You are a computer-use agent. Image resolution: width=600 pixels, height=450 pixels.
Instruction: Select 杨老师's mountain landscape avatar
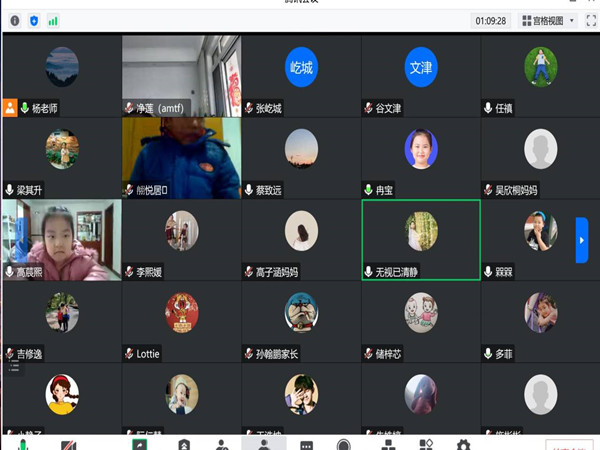click(62, 67)
